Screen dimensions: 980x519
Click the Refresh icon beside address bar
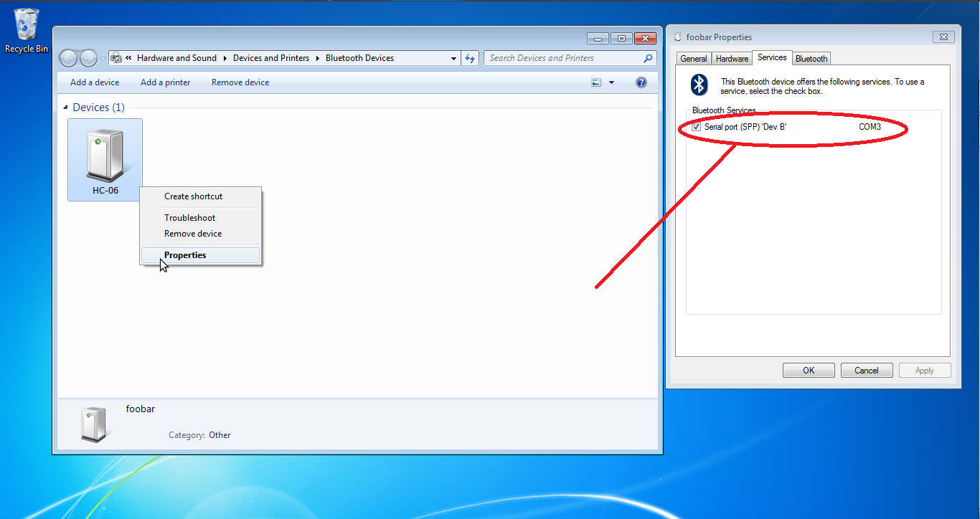[470, 59]
